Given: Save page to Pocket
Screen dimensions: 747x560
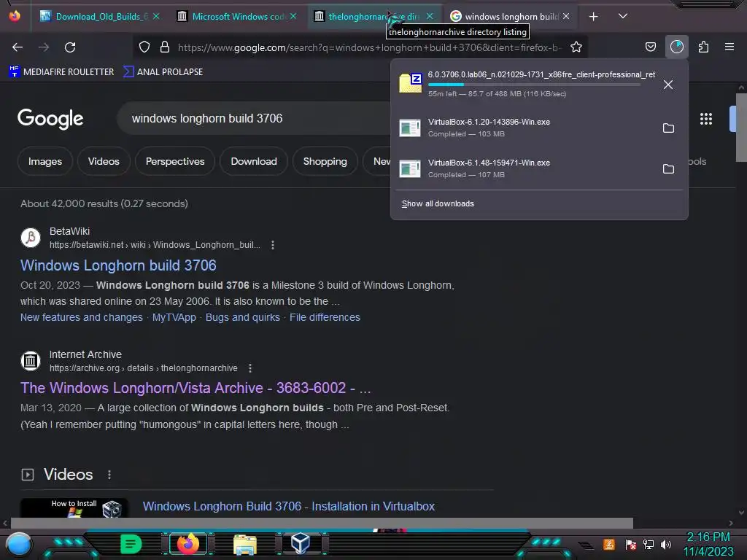Looking at the screenshot, I should click(650, 47).
